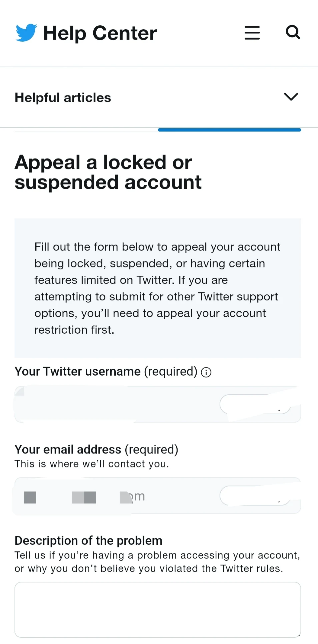Image resolution: width=318 pixels, height=644 pixels.
Task: Click the Twitter bird logo
Action: 26,33
